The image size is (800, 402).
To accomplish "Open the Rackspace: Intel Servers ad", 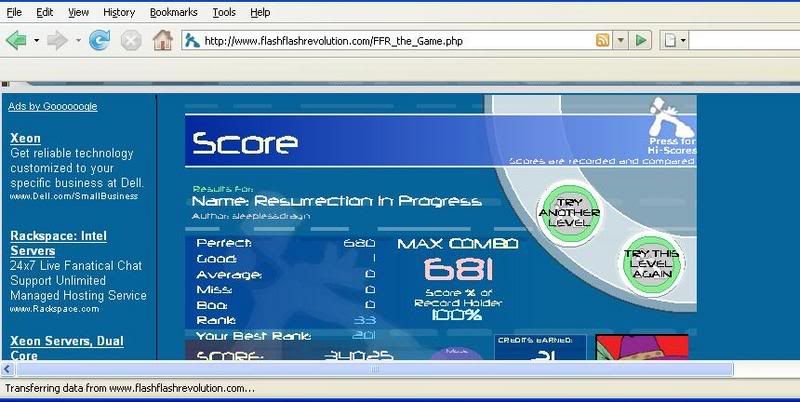I will point(59,243).
